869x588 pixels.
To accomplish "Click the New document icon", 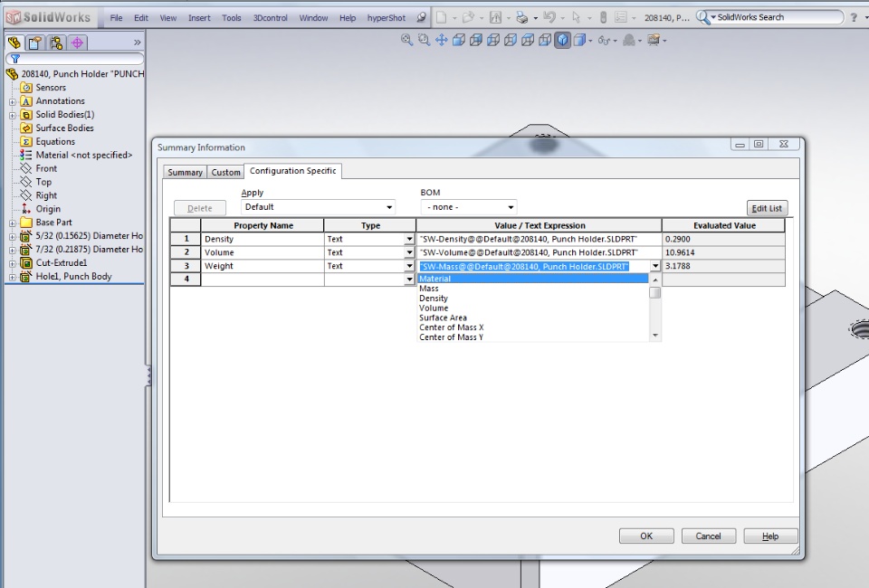I will coord(441,17).
